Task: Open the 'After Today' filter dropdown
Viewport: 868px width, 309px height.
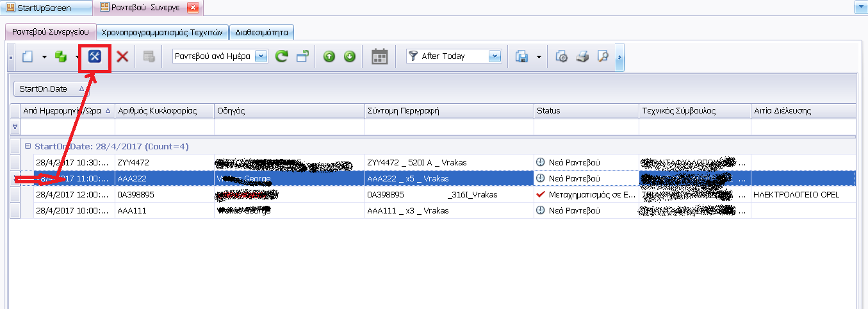Action: click(x=494, y=56)
